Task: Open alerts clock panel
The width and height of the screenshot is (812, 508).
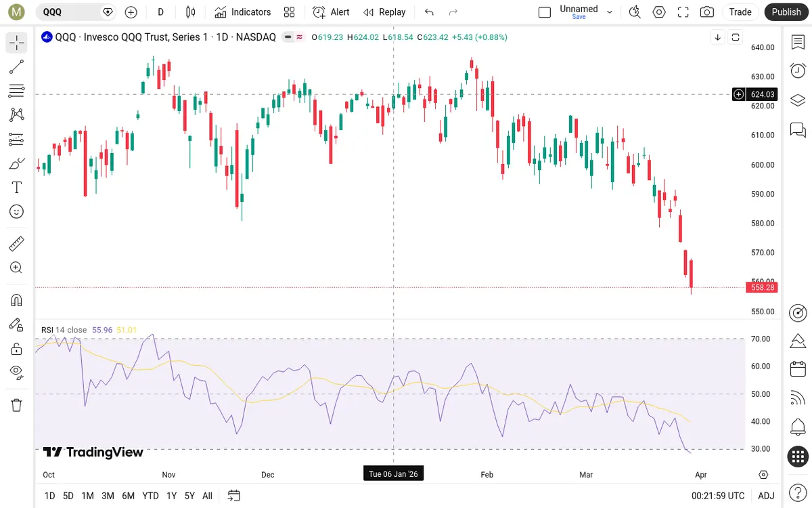Action: pos(798,71)
